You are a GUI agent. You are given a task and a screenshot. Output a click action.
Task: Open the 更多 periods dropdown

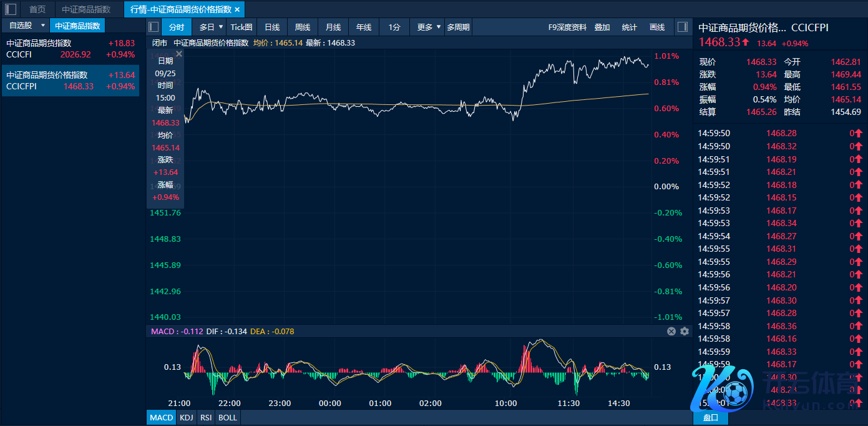tap(438, 27)
